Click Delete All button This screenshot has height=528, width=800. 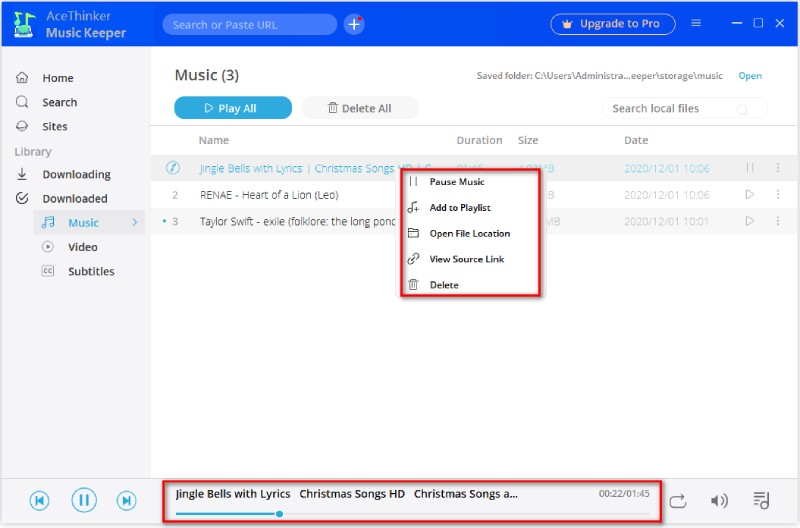[x=360, y=108]
